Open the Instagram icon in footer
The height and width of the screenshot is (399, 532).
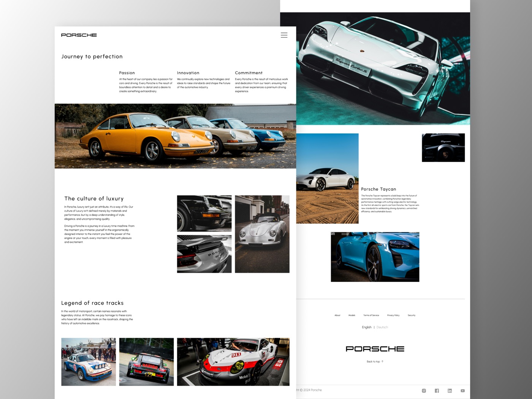[424, 391]
